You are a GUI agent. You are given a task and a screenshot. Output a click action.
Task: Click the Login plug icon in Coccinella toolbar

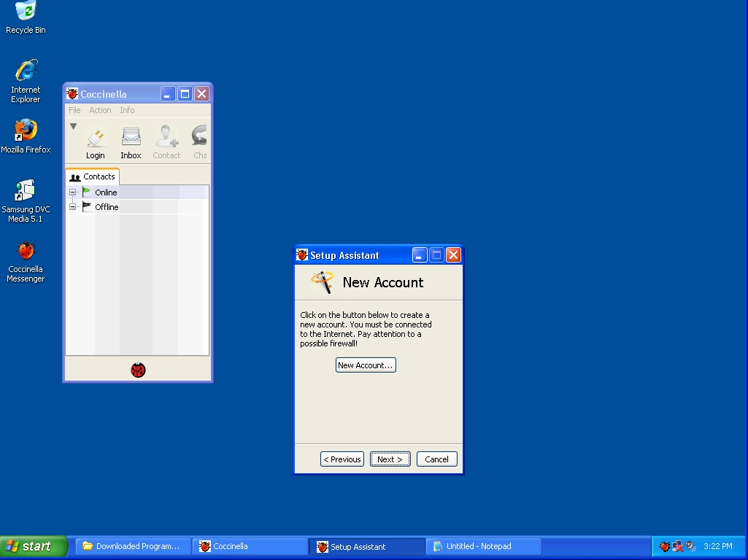96,139
